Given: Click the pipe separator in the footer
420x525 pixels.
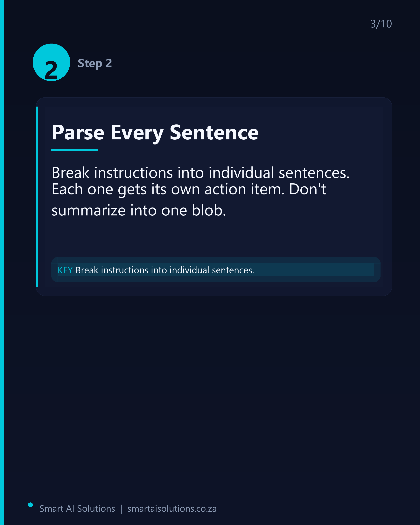Looking at the screenshot, I should tap(121, 509).
